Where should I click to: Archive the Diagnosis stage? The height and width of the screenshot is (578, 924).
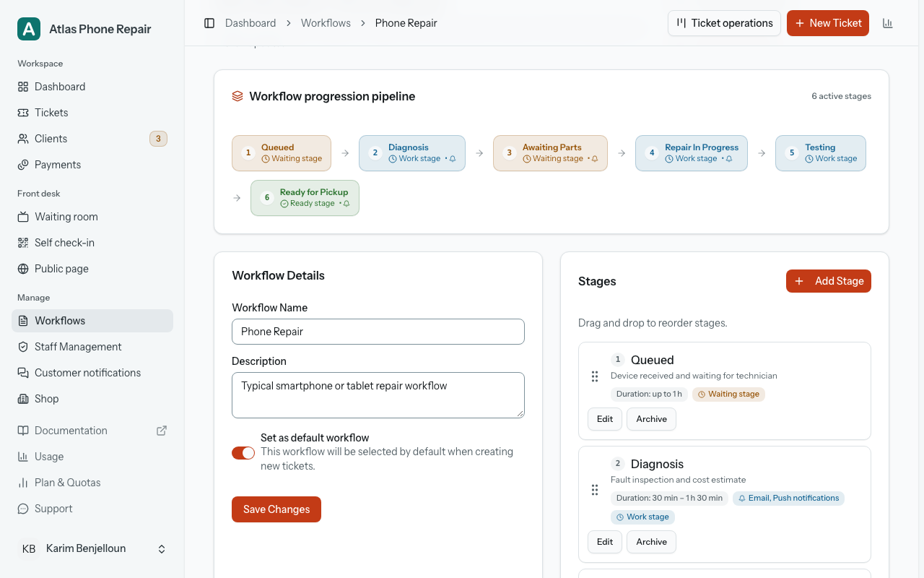coord(652,542)
